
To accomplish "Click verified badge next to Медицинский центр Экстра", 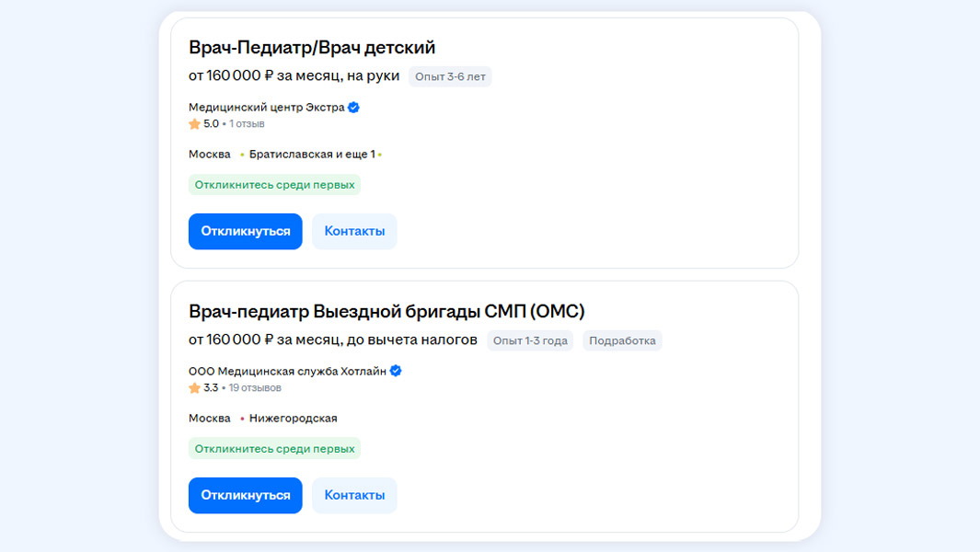I will [353, 108].
